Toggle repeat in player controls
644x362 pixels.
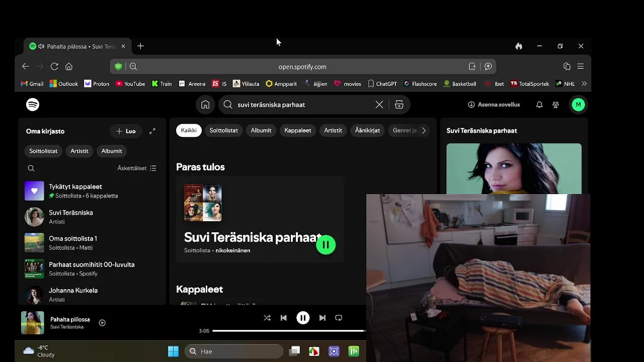[339, 318]
